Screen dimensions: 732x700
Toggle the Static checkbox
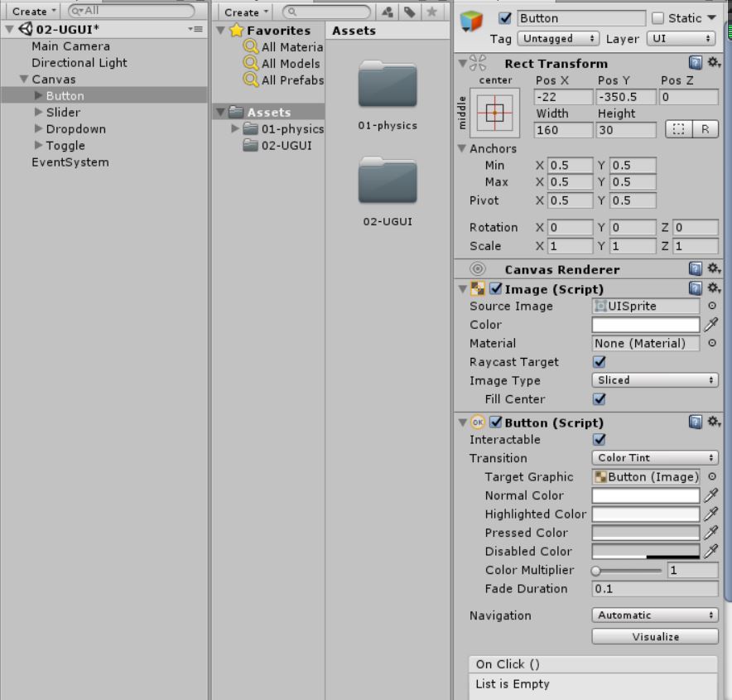click(657, 17)
